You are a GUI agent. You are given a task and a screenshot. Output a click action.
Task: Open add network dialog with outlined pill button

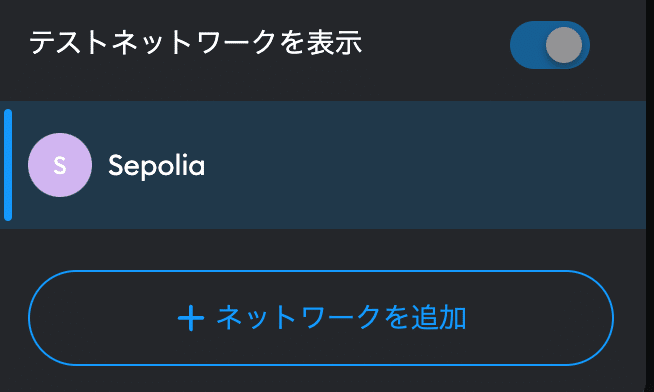click(x=321, y=318)
